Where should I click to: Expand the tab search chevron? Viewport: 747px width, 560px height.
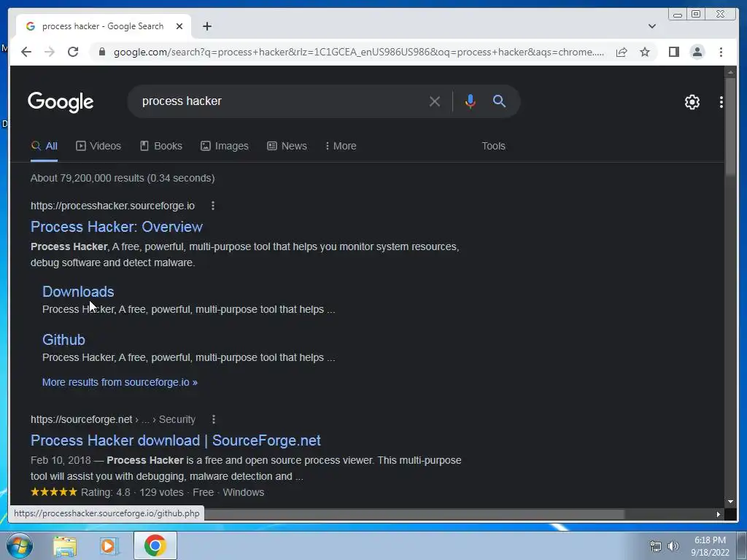[x=651, y=26]
